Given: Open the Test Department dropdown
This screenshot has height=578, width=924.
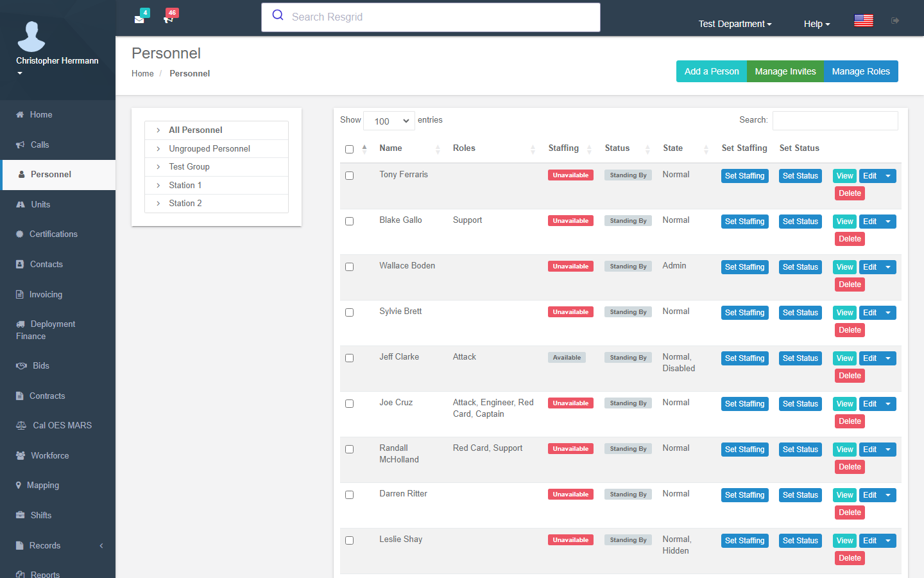Looking at the screenshot, I should click(735, 24).
